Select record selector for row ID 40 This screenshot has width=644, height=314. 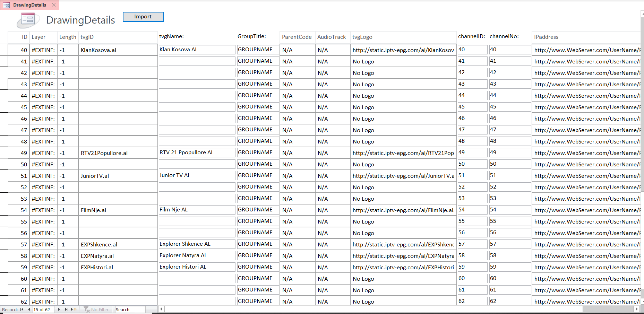(x=4, y=50)
